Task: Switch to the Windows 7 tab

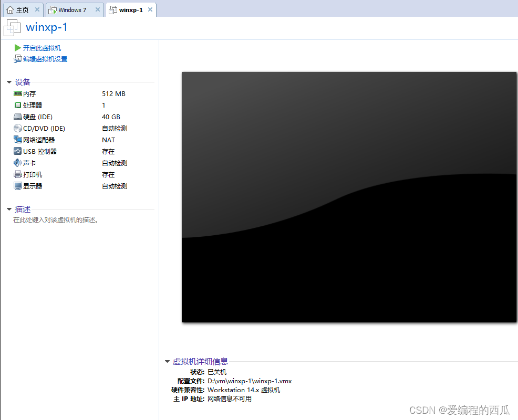Action: coord(71,9)
